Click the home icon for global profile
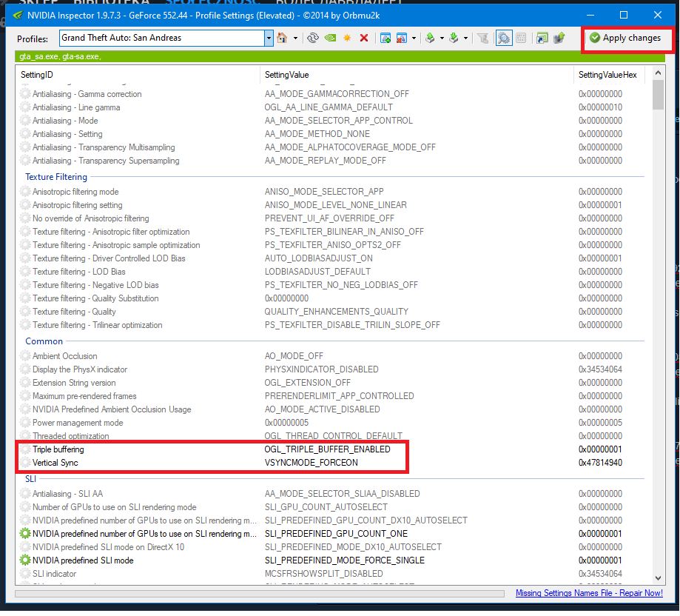The width and height of the screenshot is (680, 616). tap(282, 38)
